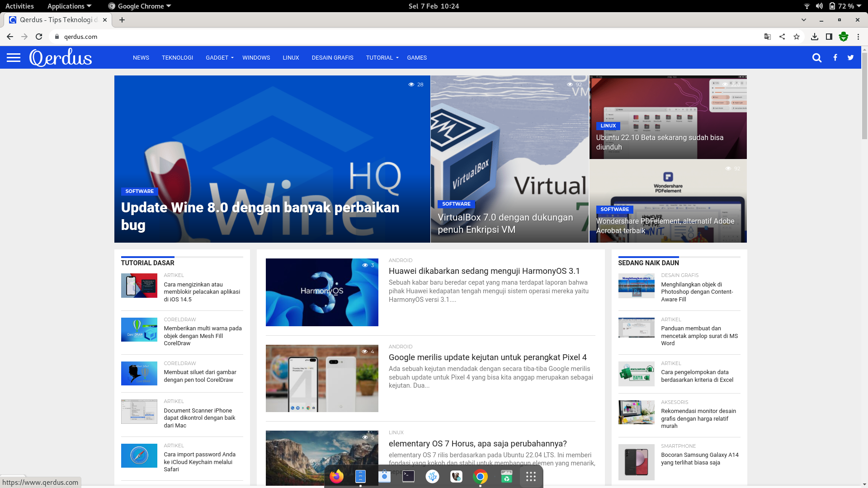
Task: Close the Qerdus browser tab
Action: point(105,20)
